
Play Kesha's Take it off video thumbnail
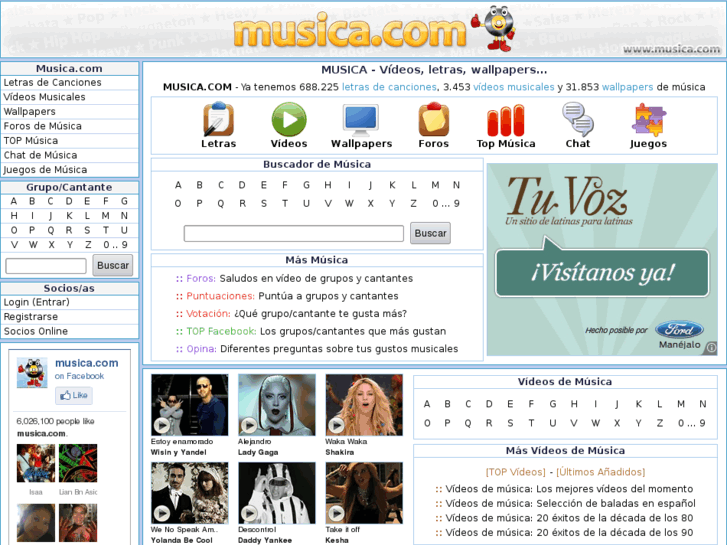[364, 493]
